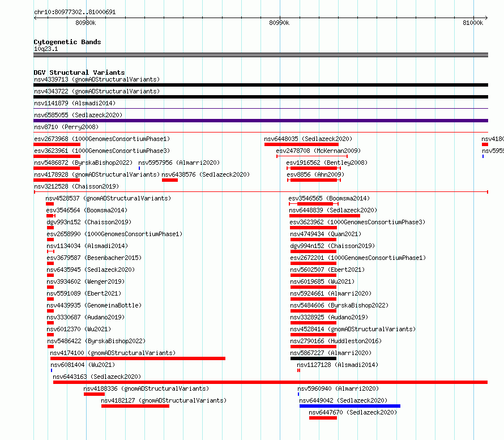This screenshot has height=440, width=504.
Task: Click esv2658990 1000GenomesConsortiumPhase1 label
Action: (x=114, y=234)
